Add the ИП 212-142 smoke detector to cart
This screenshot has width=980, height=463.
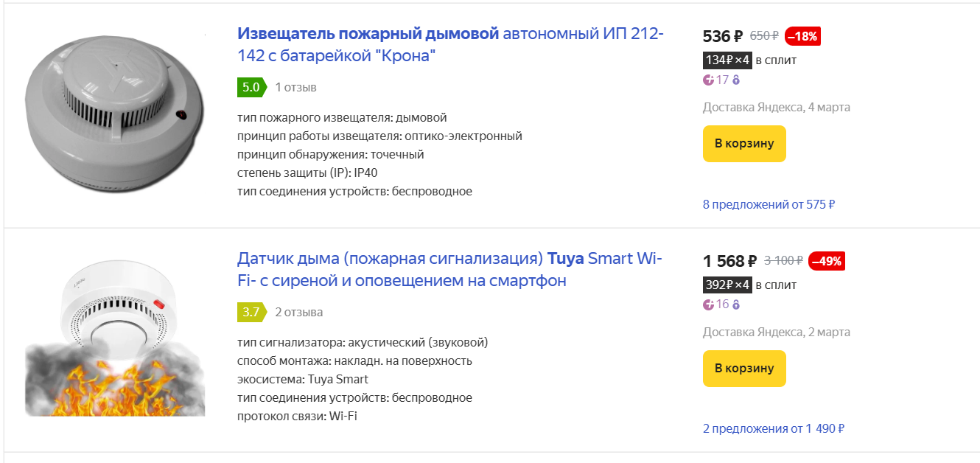[x=744, y=144]
